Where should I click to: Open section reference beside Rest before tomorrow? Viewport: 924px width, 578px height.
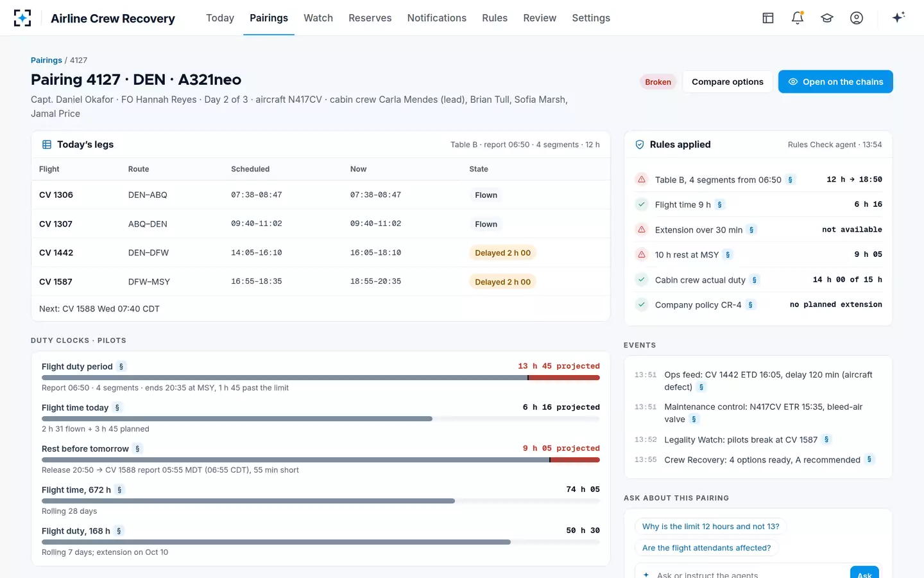137,449
